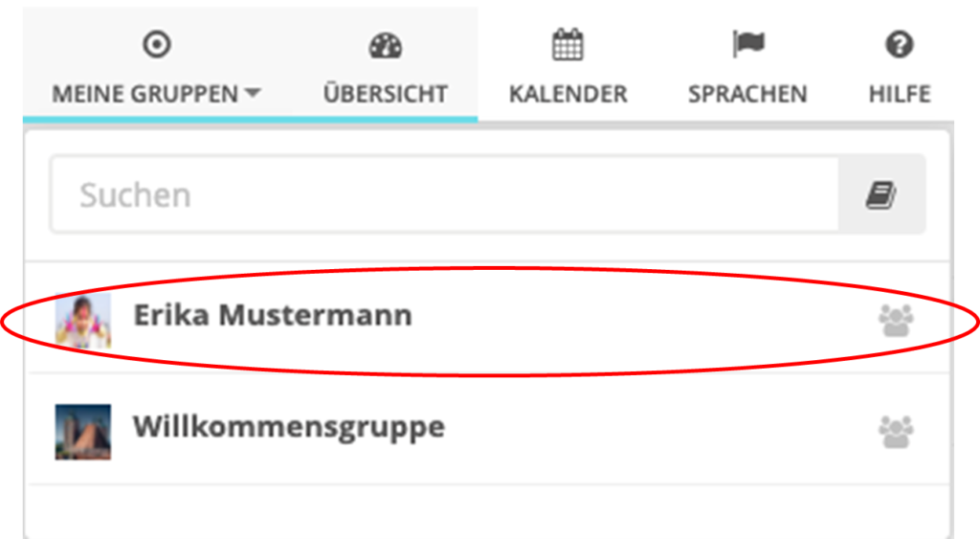This screenshot has width=980, height=539.
Task: Click the question mark help icon
Action: tap(900, 45)
